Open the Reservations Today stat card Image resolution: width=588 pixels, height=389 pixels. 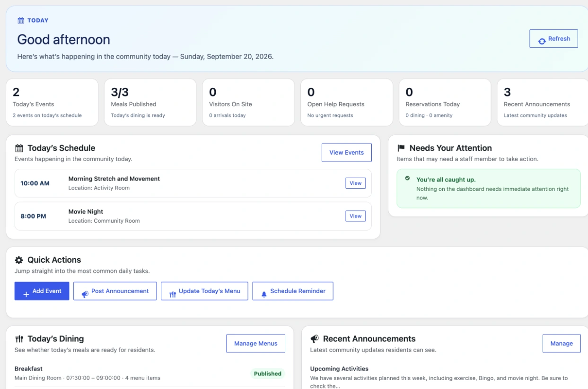click(445, 103)
